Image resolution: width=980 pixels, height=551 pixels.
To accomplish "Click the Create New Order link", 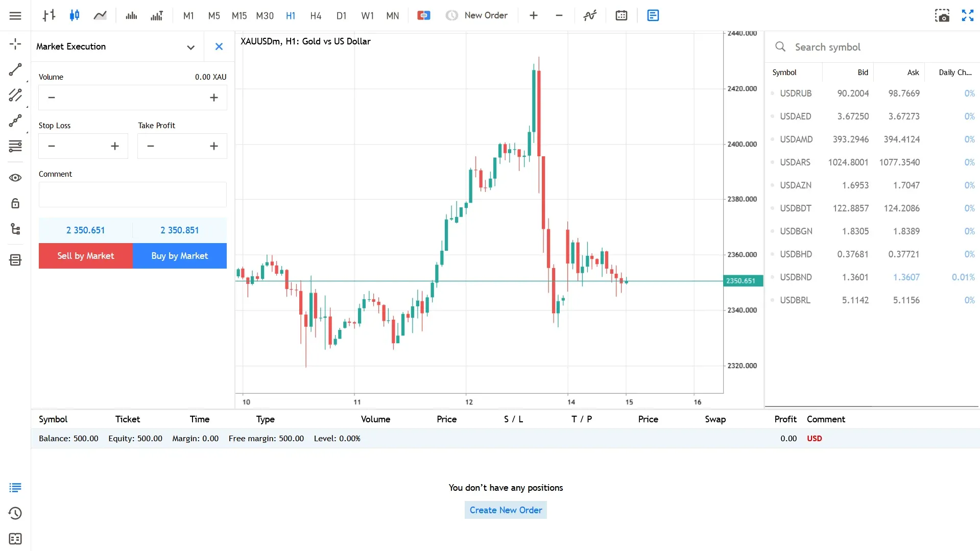I will [506, 510].
